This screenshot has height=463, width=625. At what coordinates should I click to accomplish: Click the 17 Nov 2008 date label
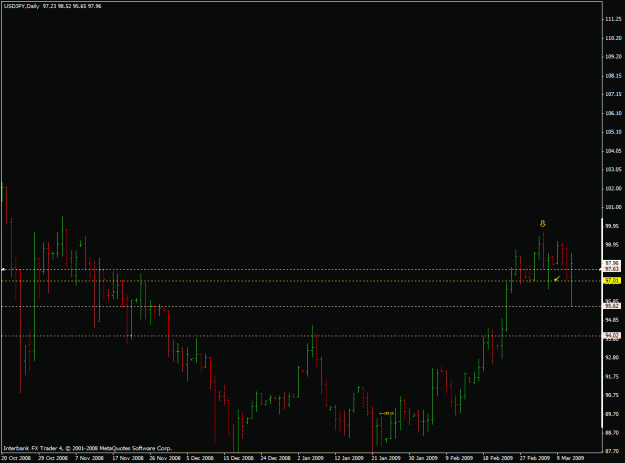[x=128, y=458]
